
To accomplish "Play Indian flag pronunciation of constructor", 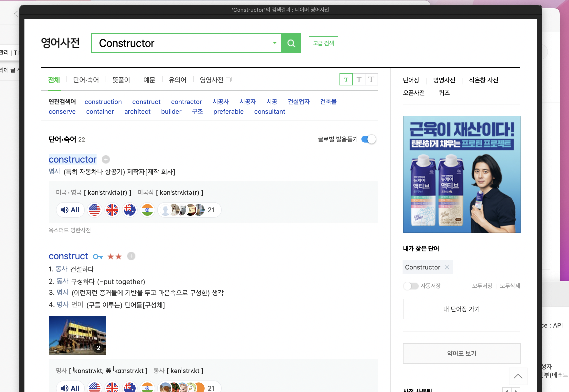I will (147, 210).
